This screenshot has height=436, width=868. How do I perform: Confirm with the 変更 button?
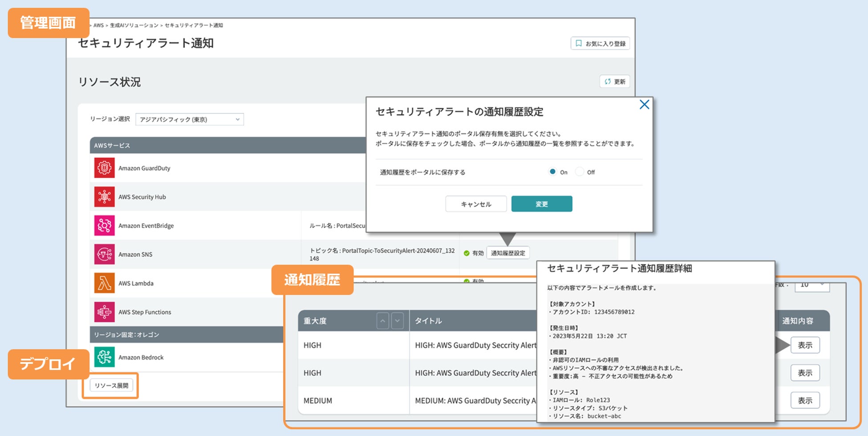(x=542, y=204)
